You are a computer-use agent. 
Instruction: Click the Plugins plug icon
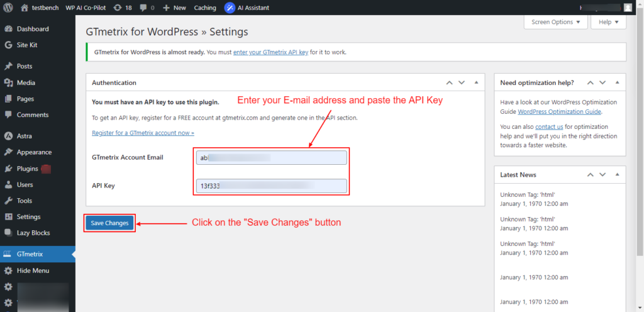pyautogui.click(x=8, y=169)
